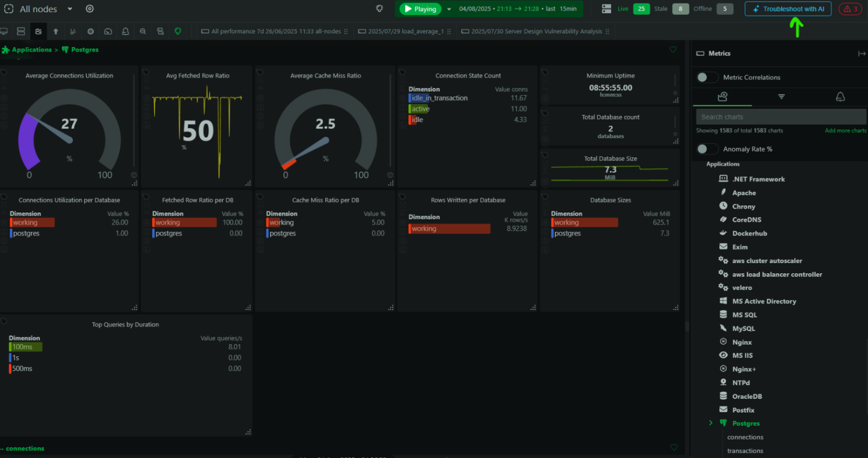Open the Logs tab icon
Viewport: 868px width, 458px height.
coord(73,31)
